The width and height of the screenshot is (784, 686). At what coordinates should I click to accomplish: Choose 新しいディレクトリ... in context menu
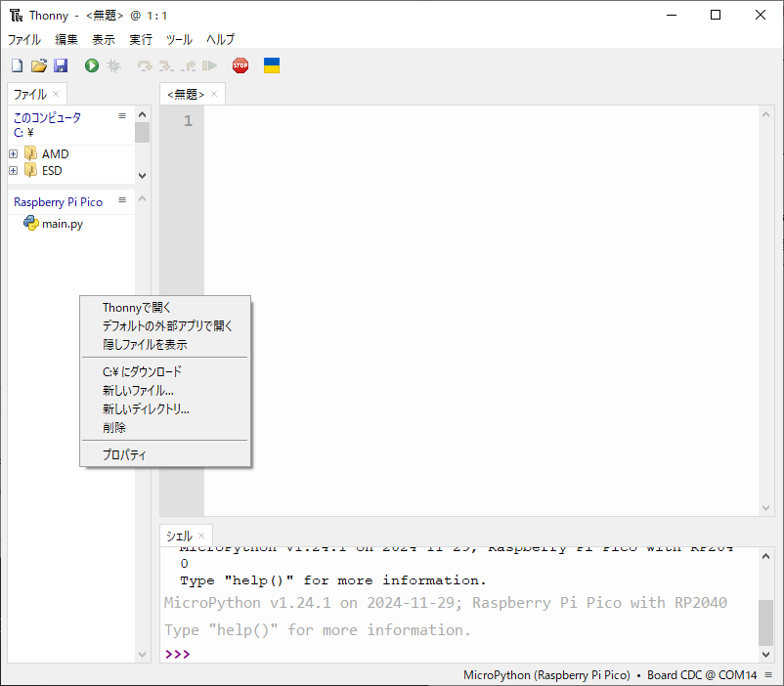tap(165, 409)
